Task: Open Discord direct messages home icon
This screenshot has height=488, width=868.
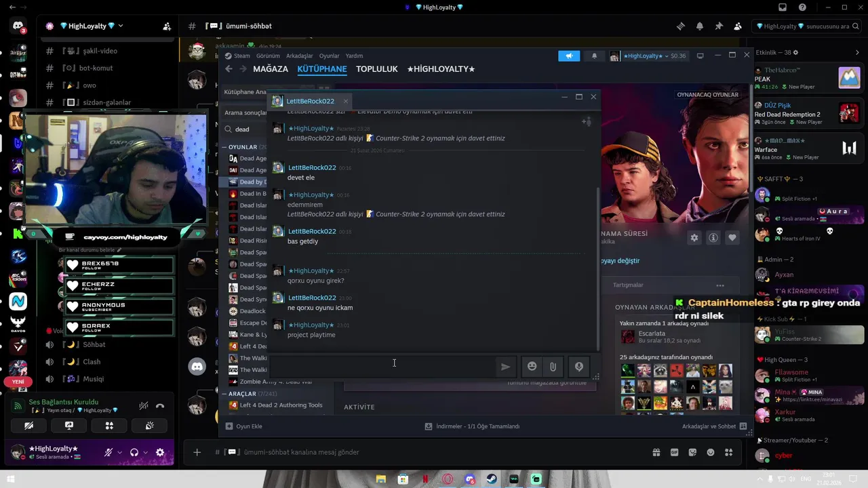Action: (x=18, y=27)
